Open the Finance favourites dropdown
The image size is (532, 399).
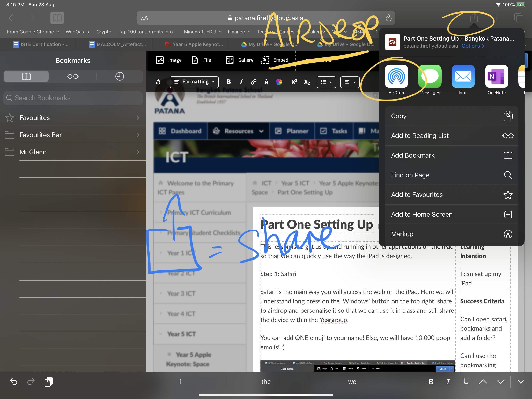pos(239,32)
